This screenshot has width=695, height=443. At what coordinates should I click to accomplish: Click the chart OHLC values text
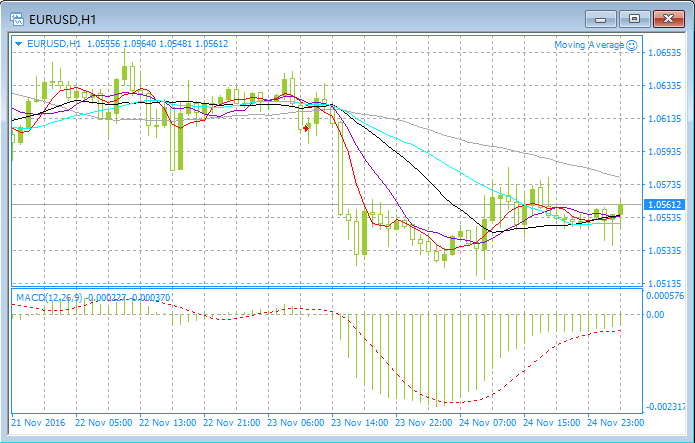[157, 44]
